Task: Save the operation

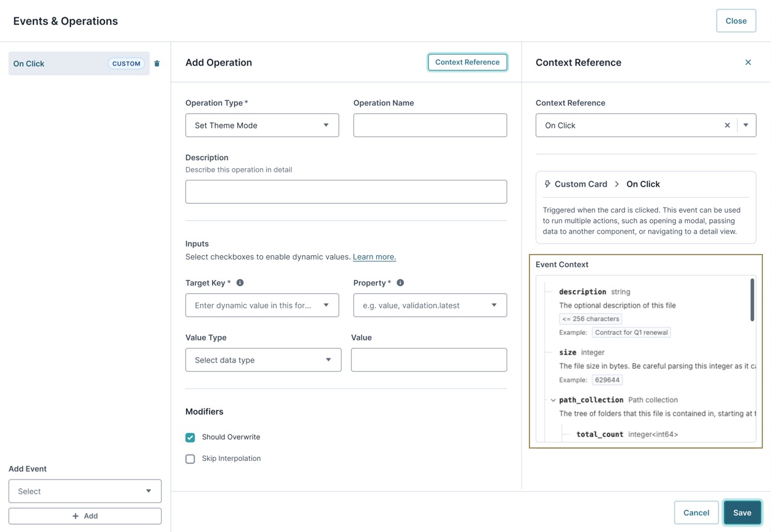Action: (x=743, y=513)
